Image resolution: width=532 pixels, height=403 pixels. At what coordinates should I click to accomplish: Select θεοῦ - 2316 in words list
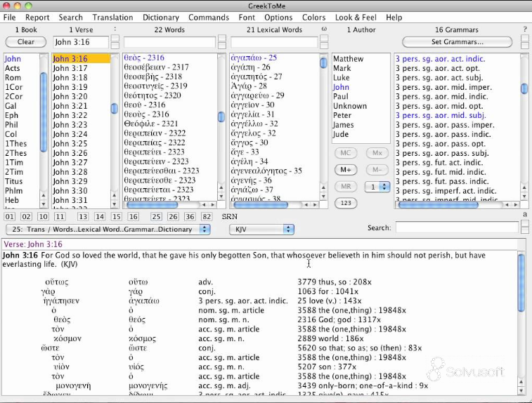(145, 105)
